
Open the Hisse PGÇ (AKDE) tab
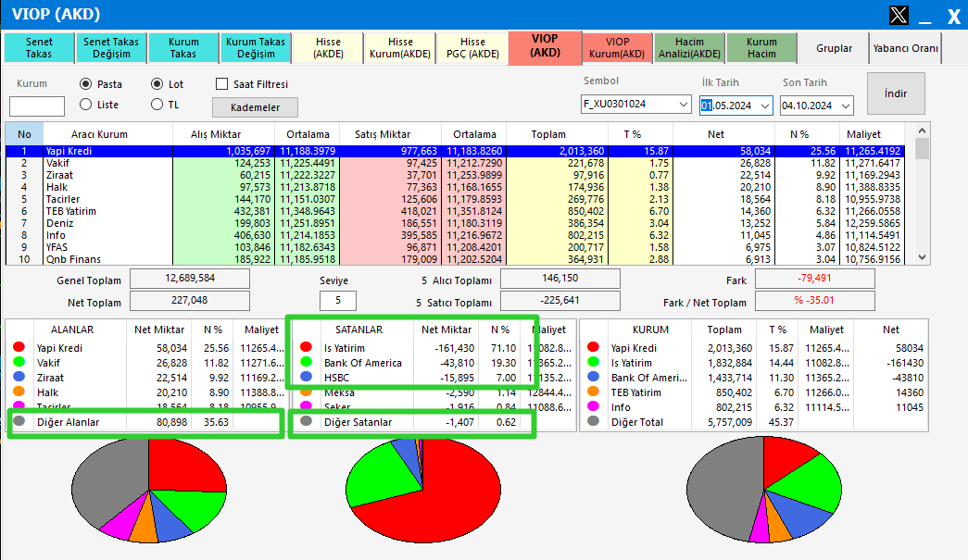click(x=472, y=48)
